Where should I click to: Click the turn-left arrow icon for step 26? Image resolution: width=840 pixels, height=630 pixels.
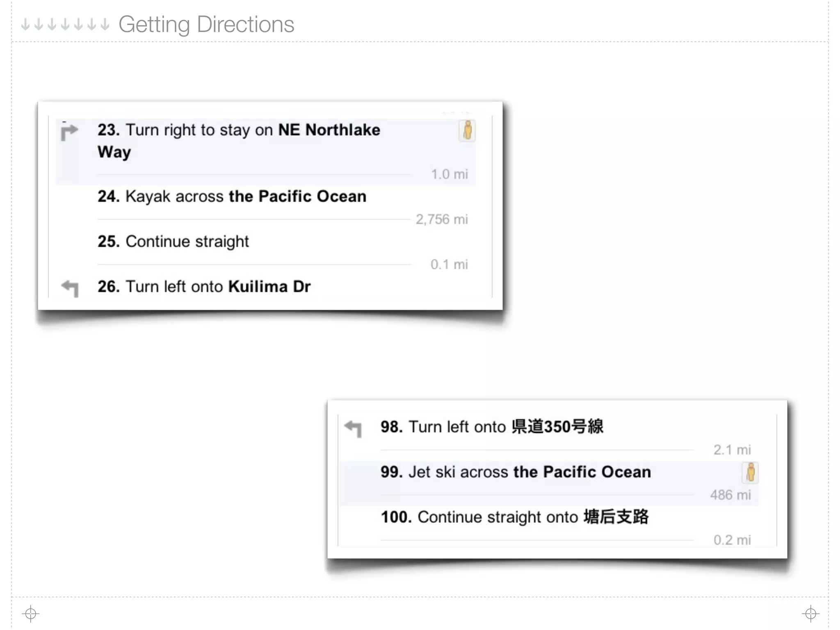(70, 288)
